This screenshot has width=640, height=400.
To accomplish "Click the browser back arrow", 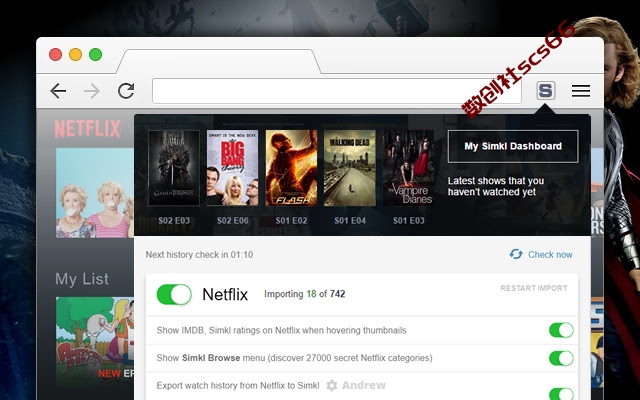I will click(58, 91).
